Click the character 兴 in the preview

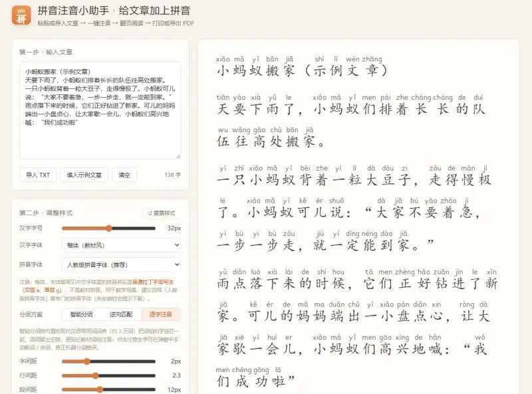[x=402, y=349]
